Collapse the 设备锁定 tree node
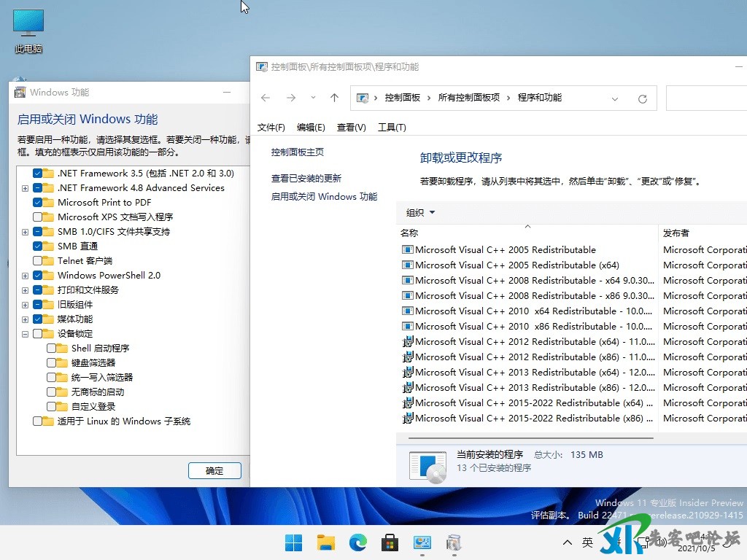 (x=26, y=334)
